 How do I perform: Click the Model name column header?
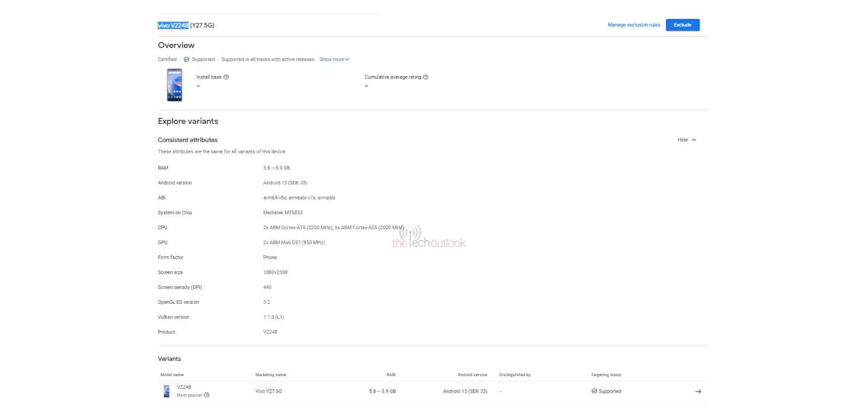(x=172, y=375)
